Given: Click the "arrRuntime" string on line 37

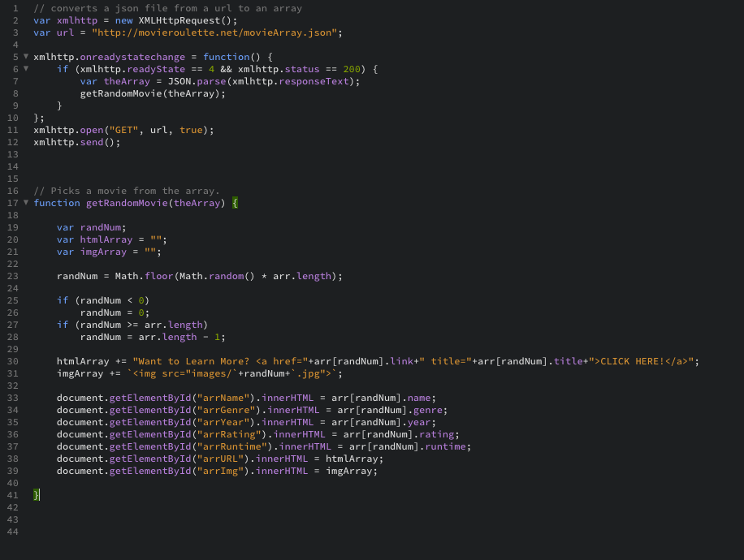Looking at the screenshot, I should [x=232, y=446].
